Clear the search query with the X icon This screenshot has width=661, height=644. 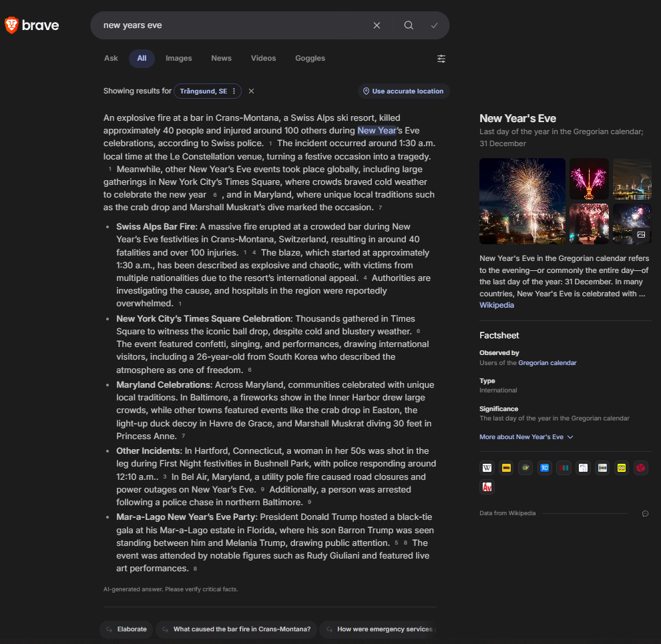[x=377, y=25]
